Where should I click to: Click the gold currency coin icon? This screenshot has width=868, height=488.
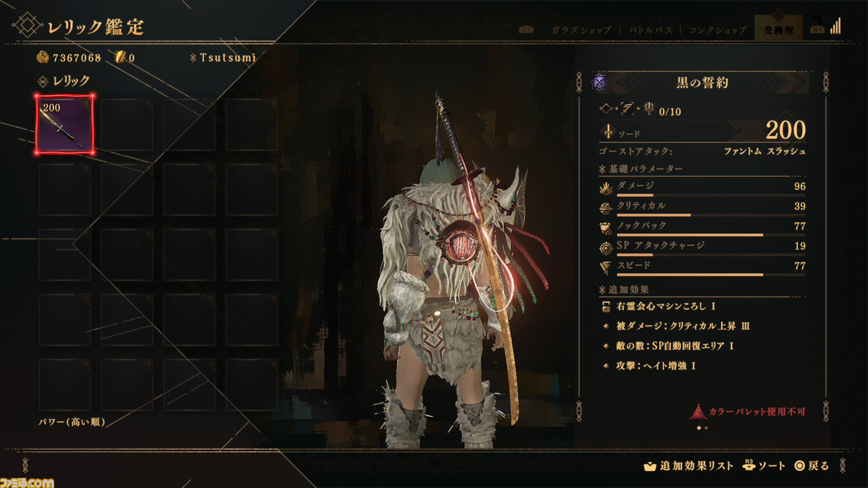(x=42, y=58)
